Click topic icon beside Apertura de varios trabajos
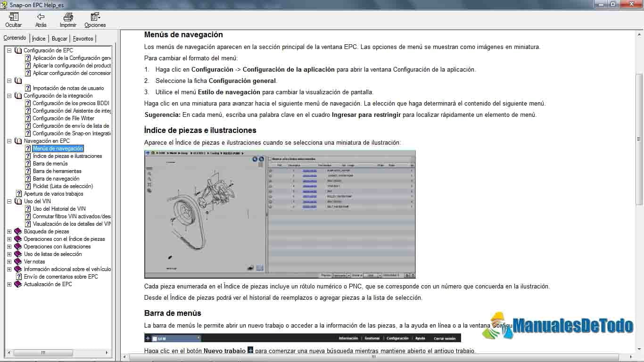Screen dimensions: 644x362 19,194
